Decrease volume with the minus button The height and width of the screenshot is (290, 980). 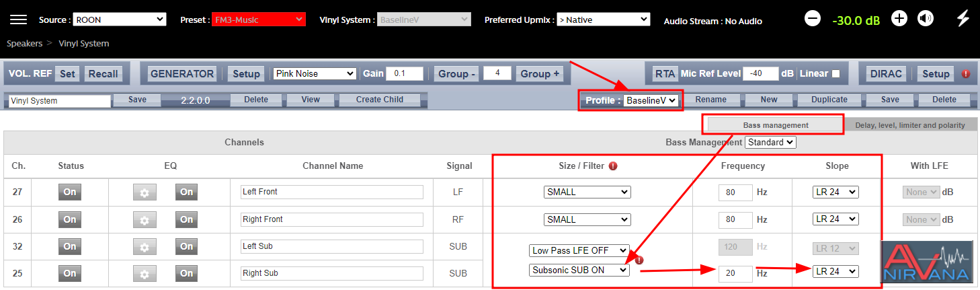[x=813, y=19]
